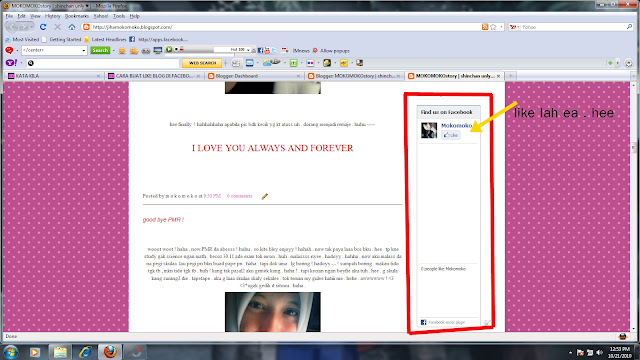Switch to CARA BUAT LIKE BLOG tab
This screenshot has height=360, width=640.
[x=154, y=76]
